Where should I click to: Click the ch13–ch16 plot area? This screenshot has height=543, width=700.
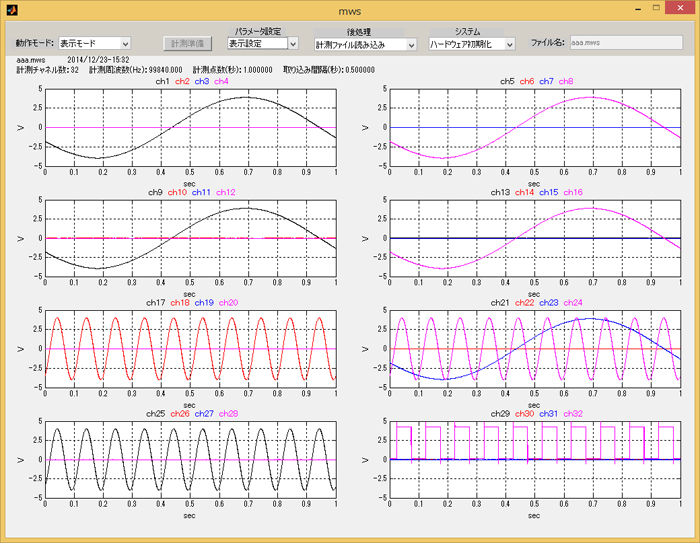click(x=535, y=238)
